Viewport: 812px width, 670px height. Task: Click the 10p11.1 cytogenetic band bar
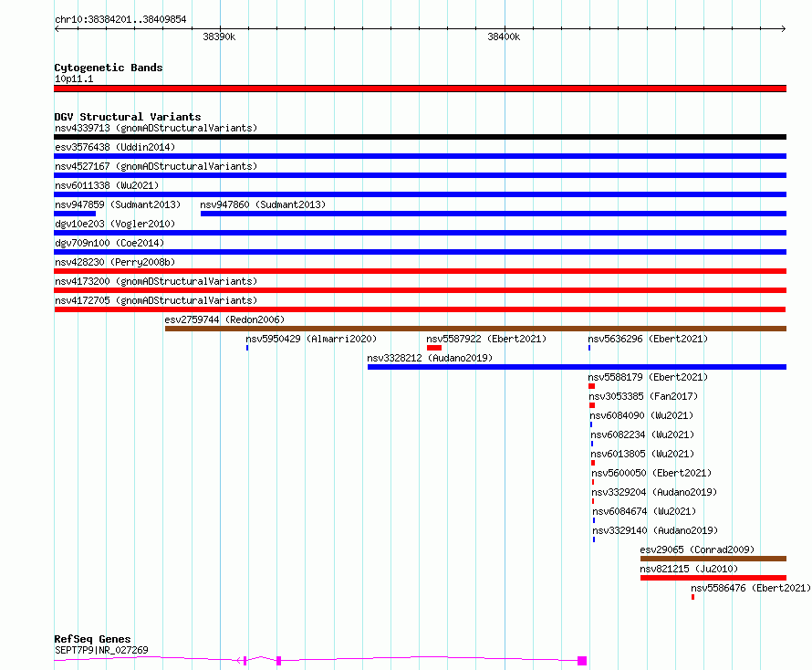click(x=420, y=89)
